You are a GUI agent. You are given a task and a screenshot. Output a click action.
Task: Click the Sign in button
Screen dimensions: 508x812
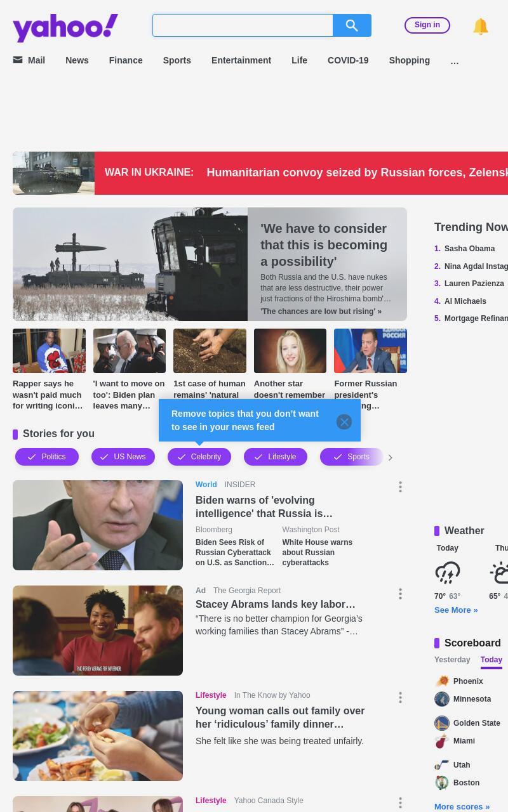(x=427, y=25)
